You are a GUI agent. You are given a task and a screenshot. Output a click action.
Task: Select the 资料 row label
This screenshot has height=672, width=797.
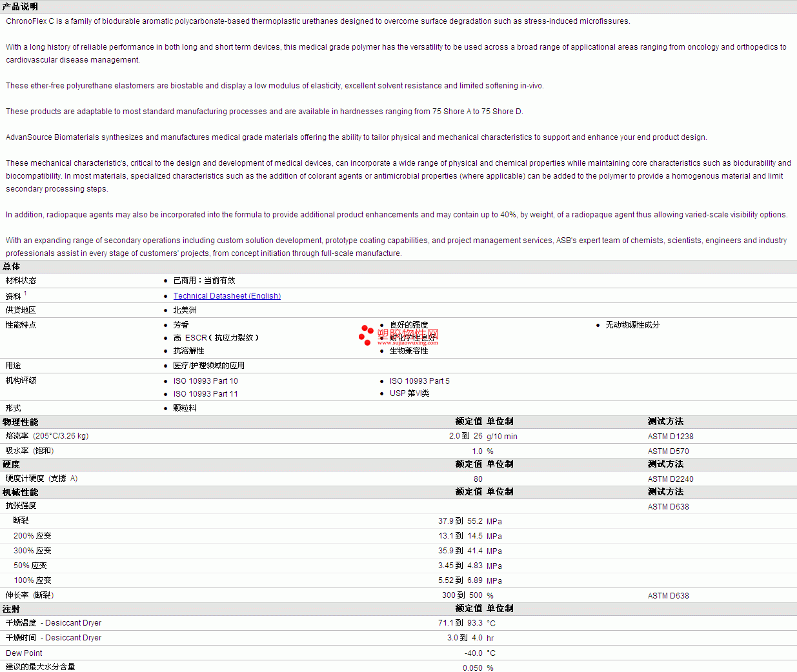[14, 296]
